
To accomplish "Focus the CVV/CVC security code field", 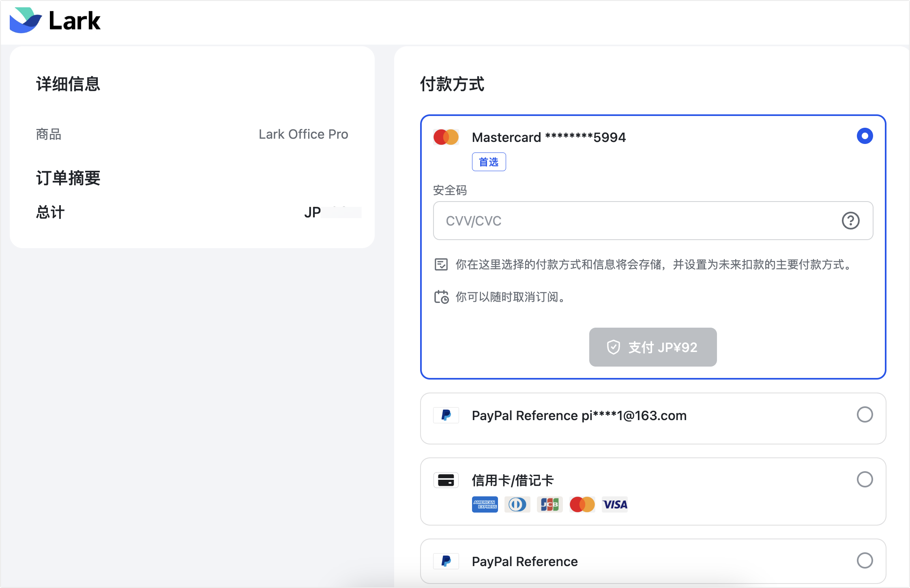I will [x=653, y=221].
